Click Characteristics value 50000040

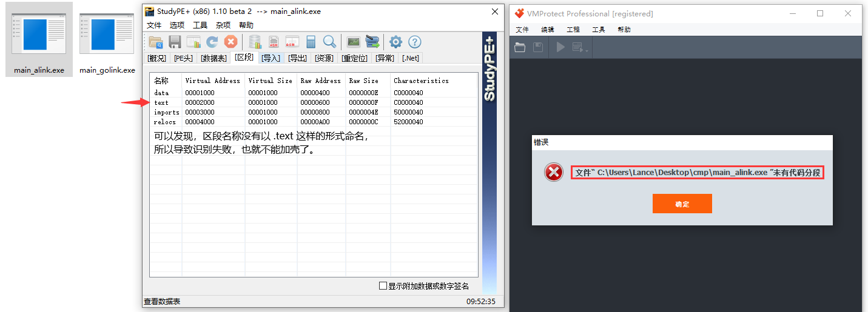pos(409,112)
